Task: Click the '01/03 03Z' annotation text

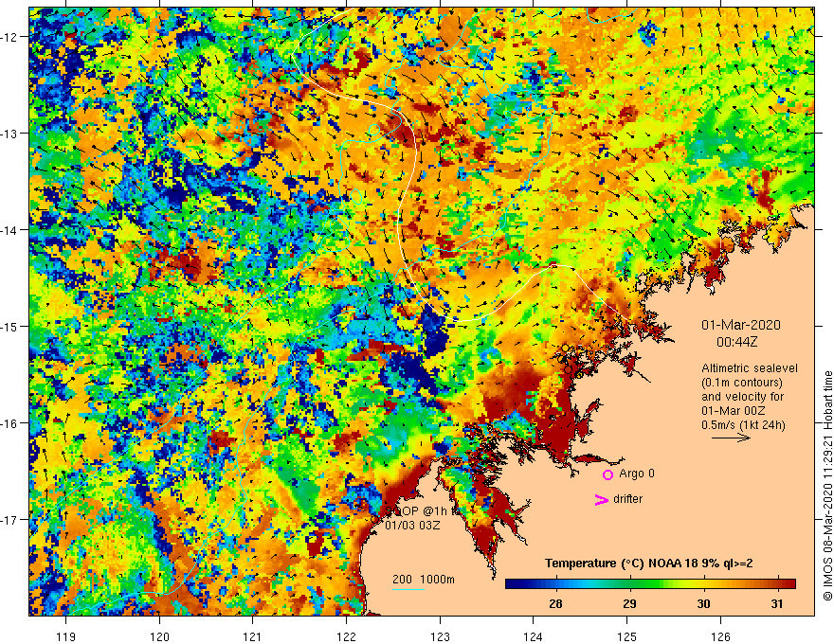Action: 413,526
